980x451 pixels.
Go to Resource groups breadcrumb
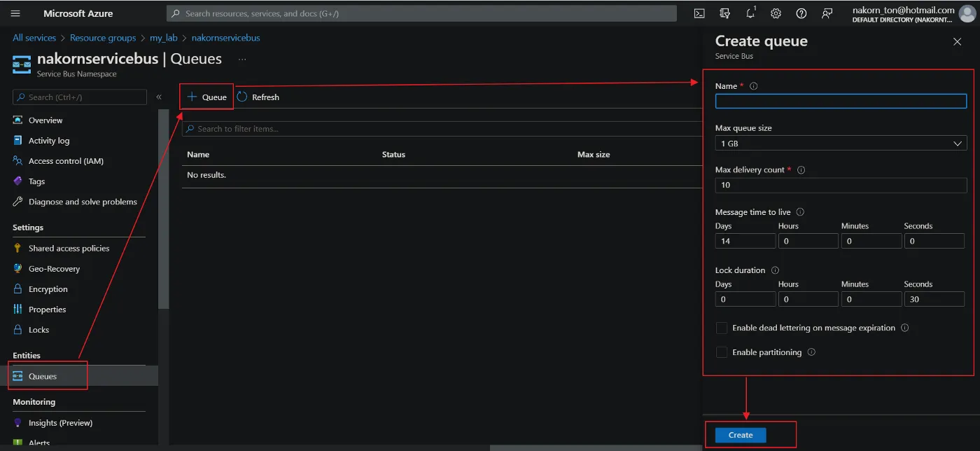click(x=103, y=38)
